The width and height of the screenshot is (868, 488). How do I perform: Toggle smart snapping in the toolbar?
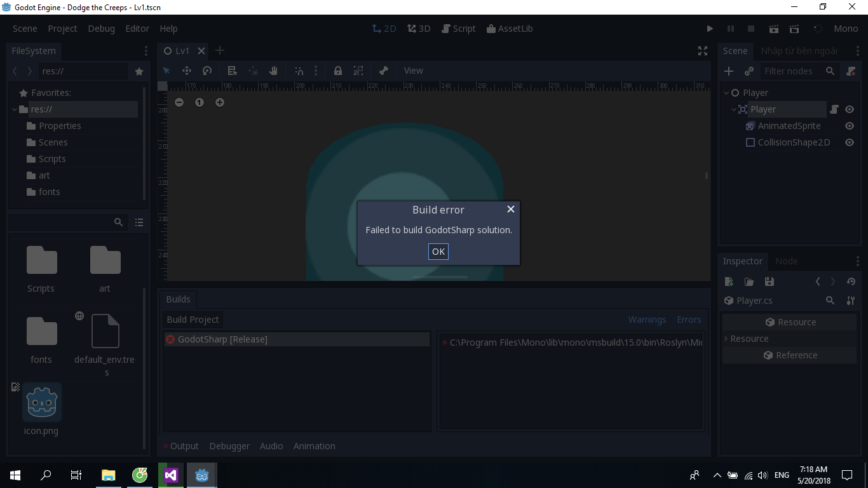pyautogui.click(x=299, y=71)
